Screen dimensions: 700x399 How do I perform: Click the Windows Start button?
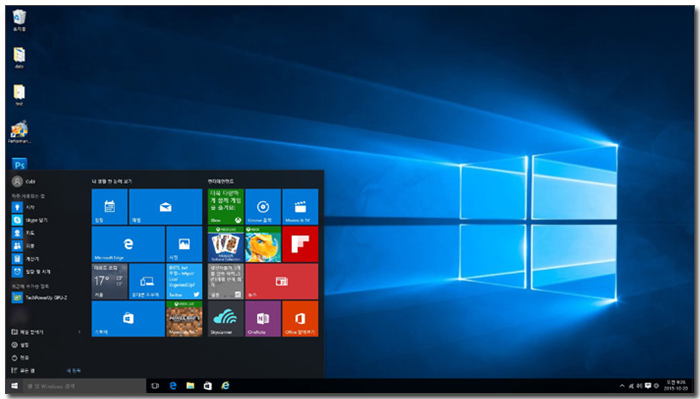point(14,386)
